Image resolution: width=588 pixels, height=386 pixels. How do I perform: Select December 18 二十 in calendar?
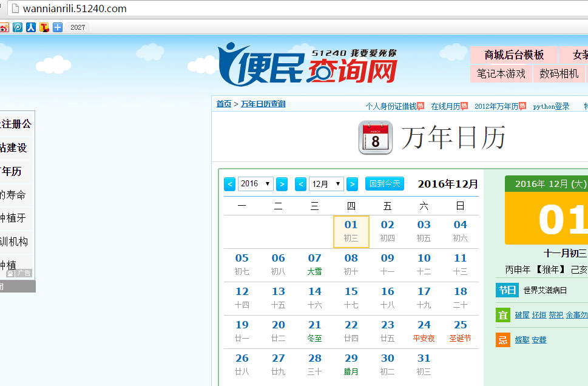coord(460,298)
